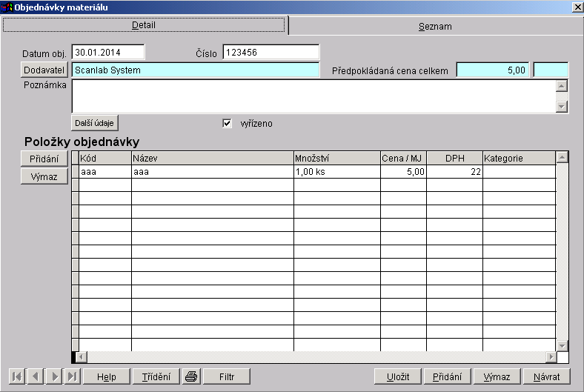Go to the previous record
The height and width of the screenshot is (392, 584).
[35, 376]
